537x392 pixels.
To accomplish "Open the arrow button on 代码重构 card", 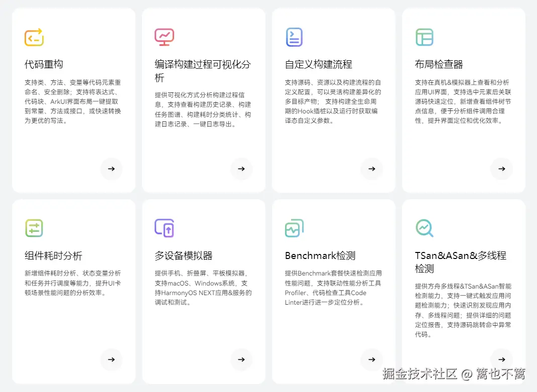I will pos(111,169).
